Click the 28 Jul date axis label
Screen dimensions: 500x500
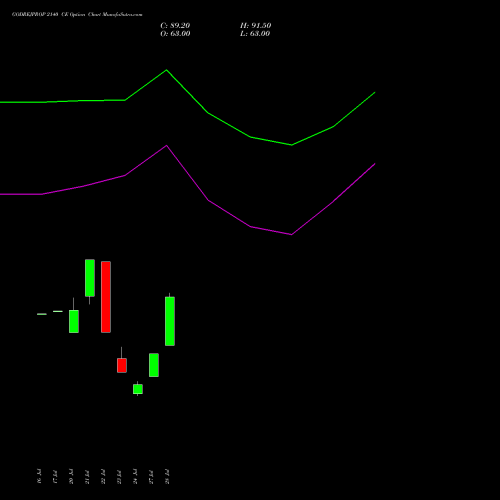click(167, 476)
